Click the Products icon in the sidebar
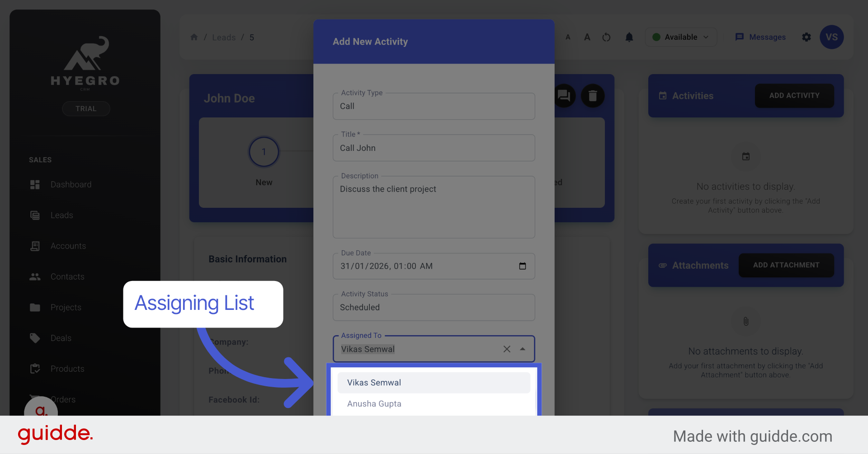Image resolution: width=868 pixels, height=454 pixels. tap(35, 369)
